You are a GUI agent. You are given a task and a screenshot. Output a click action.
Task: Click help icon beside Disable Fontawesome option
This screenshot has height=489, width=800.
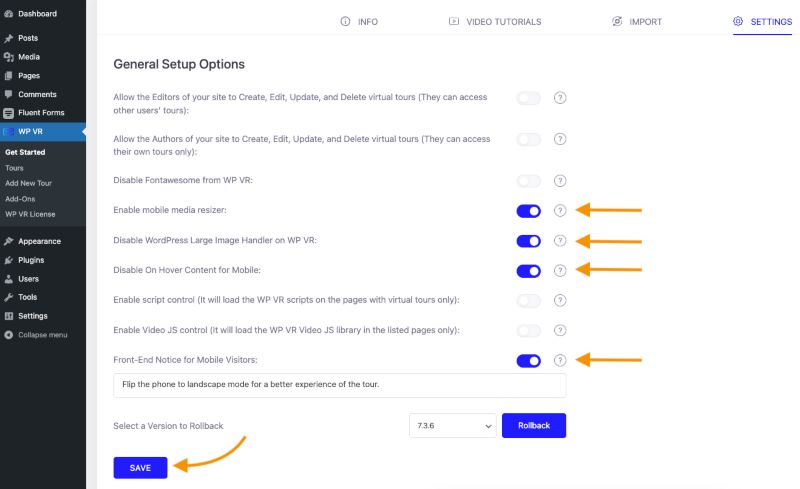point(560,181)
